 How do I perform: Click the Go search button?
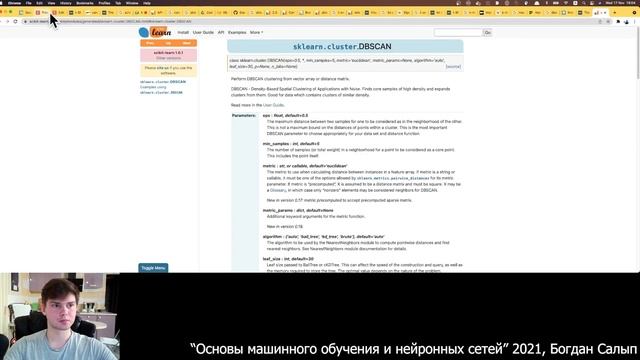[x=487, y=33]
